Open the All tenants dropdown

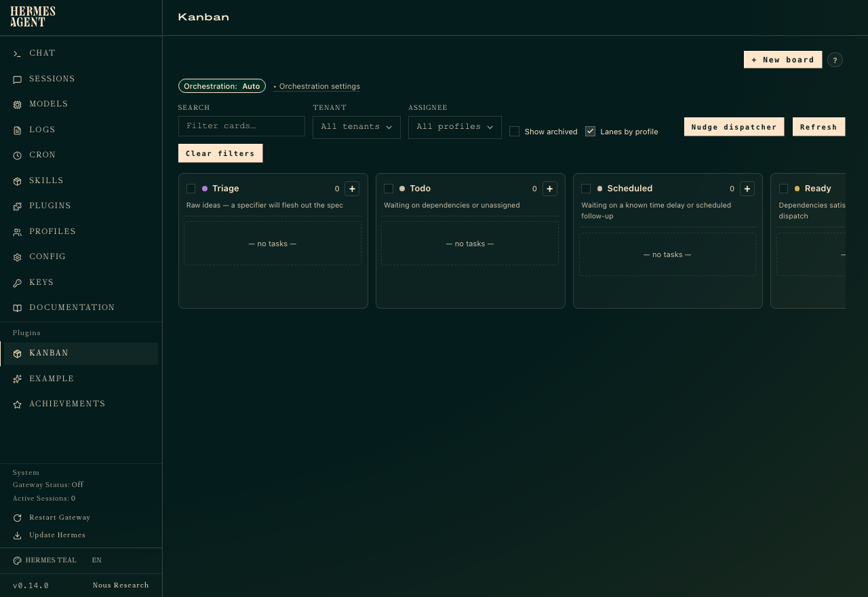point(357,127)
